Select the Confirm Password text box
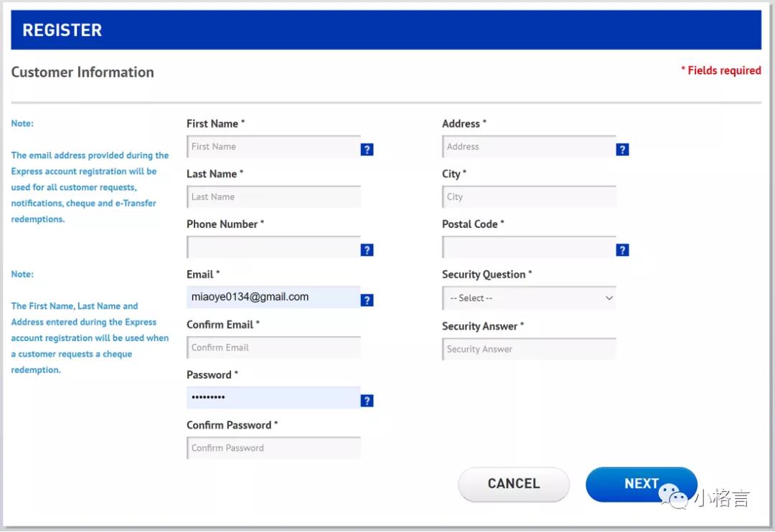Image resolution: width=775 pixels, height=532 pixels. click(x=273, y=448)
